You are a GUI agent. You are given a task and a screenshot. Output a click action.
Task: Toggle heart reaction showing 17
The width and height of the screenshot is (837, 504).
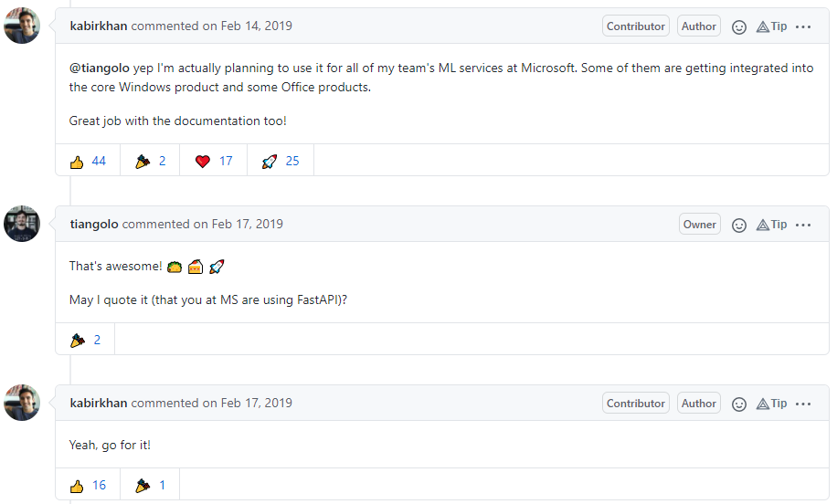pyautogui.click(x=214, y=161)
